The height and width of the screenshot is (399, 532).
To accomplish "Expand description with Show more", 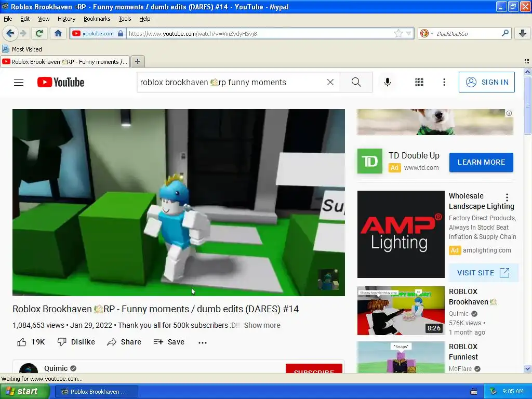I will click(x=262, y=325).
